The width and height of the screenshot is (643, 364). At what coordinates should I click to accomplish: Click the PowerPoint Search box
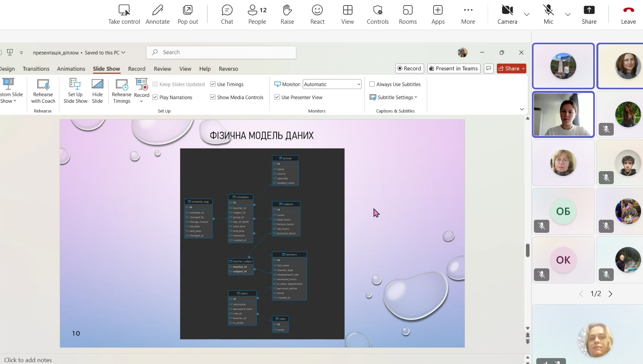[221, 52]
